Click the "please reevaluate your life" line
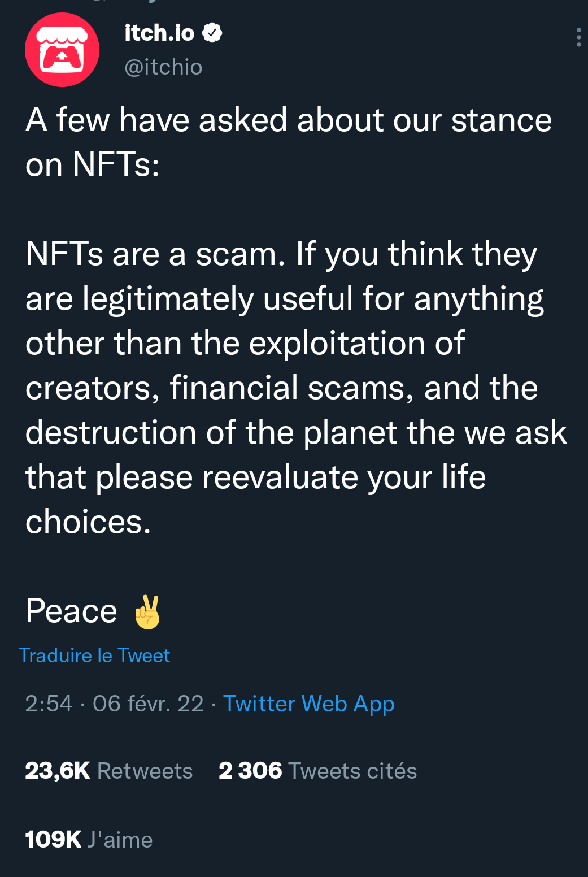 255,477
